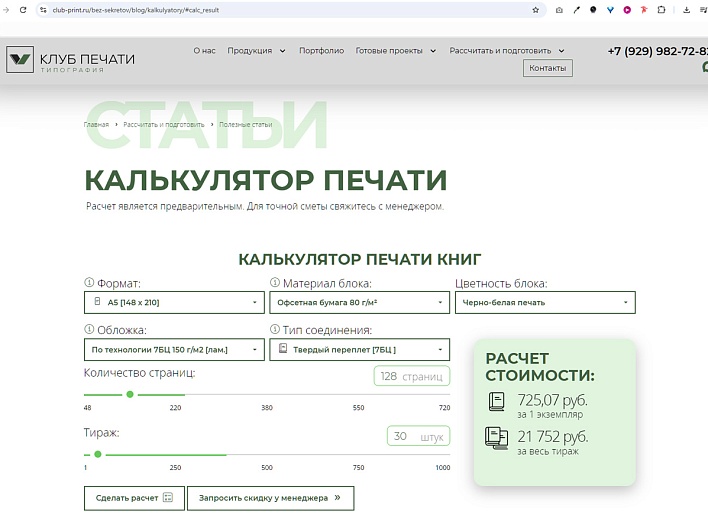Click the Главная breadcrumb link
The width and height of the screenshot is (708, 518).
(96, 125)
